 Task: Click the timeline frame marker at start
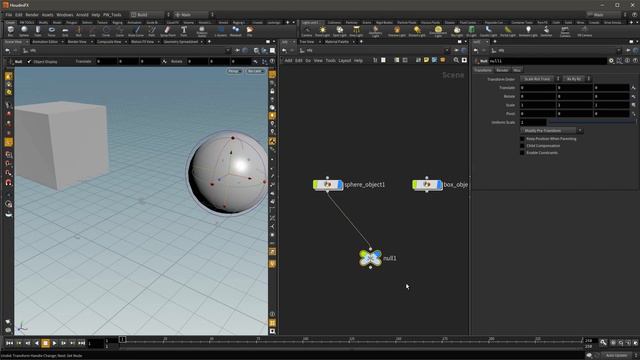(122, 339)
